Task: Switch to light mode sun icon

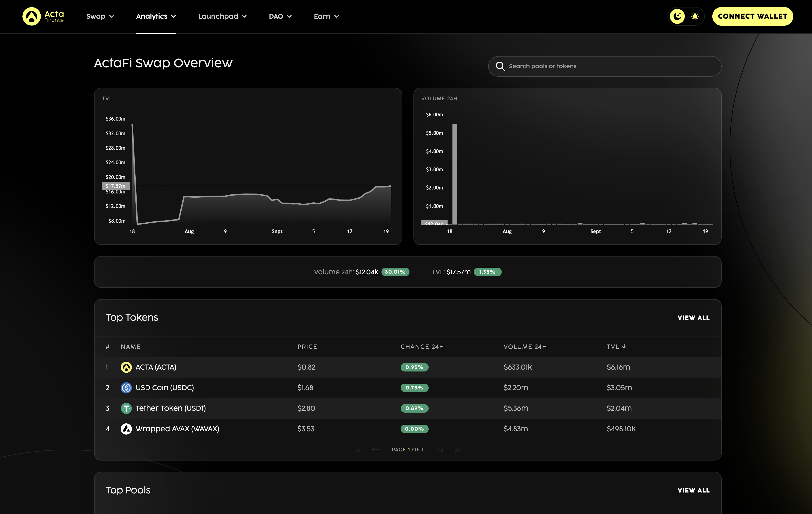Action: click(x=695, y=16)
